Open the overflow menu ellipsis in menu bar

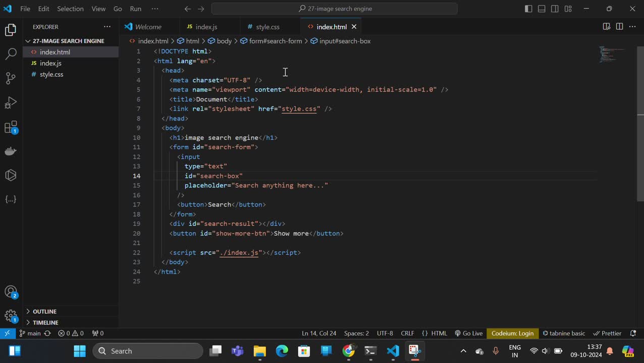tap(155, 9)
